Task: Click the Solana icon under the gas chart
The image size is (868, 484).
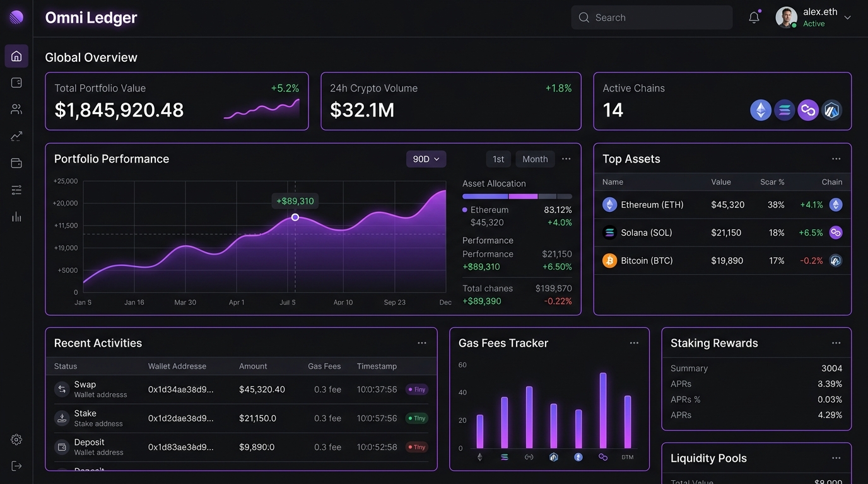Action: (505, 457)
